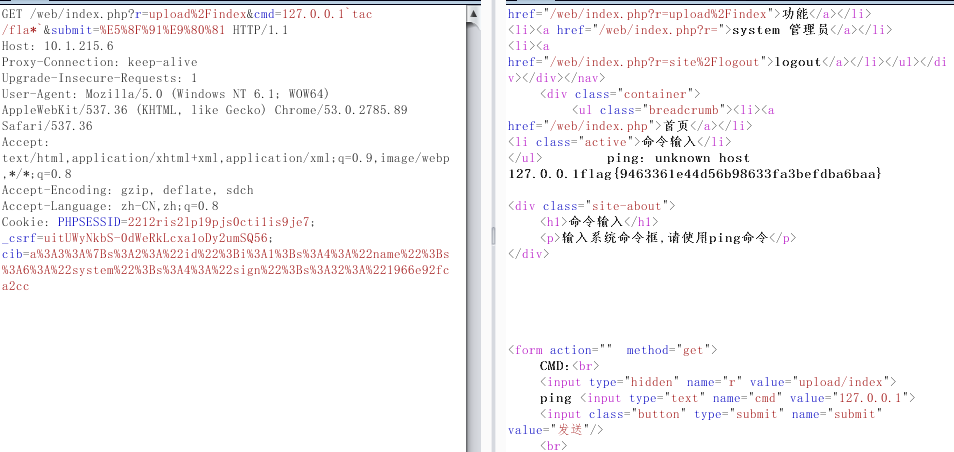Click the <p>输入系统命令框 paragraph line

pos(667,238)
